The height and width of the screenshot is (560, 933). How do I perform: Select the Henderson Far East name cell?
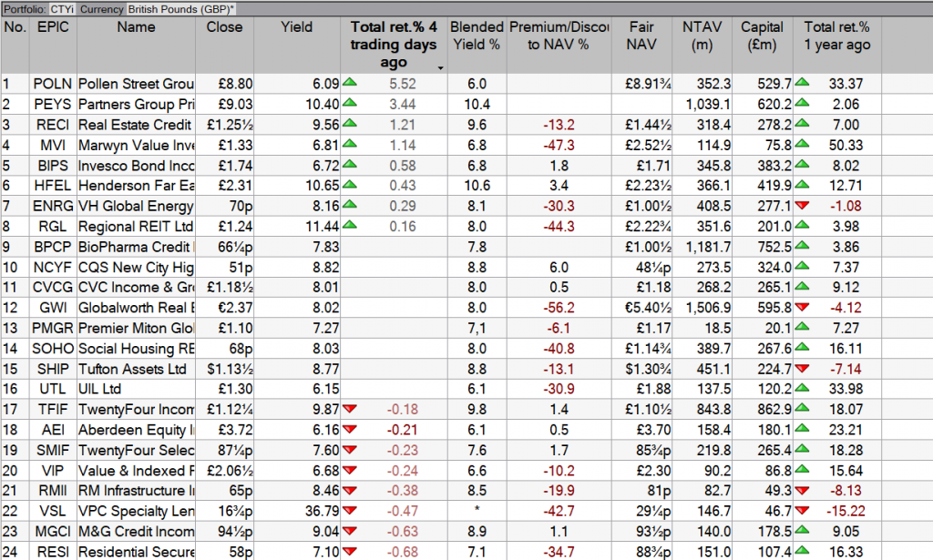(x=137, y=186)
